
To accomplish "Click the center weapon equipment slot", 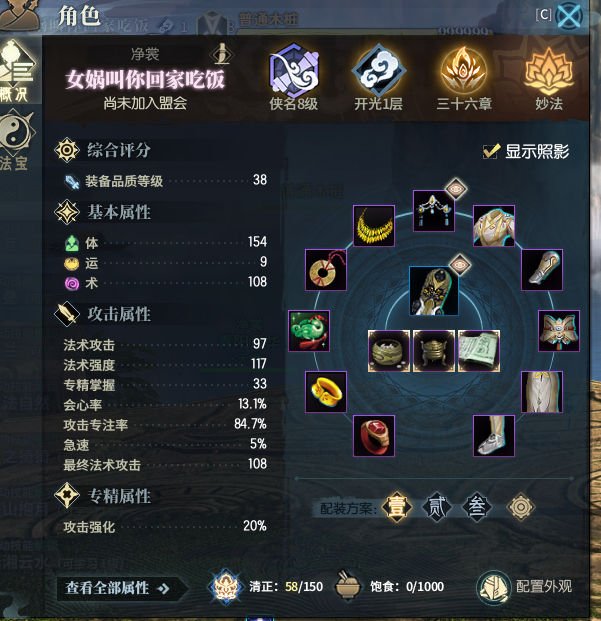I will click(x=434, y=291).
